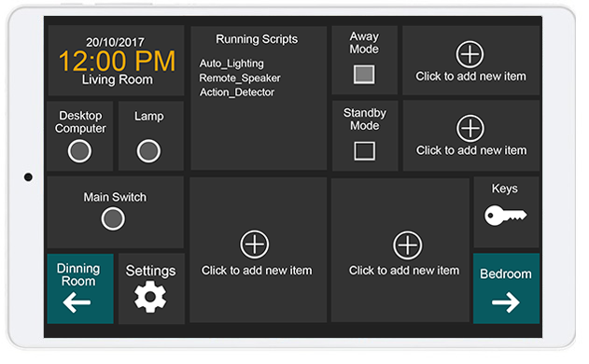Click the Bedroom right arrow
The image size is (589, 364).
point(506,302)
